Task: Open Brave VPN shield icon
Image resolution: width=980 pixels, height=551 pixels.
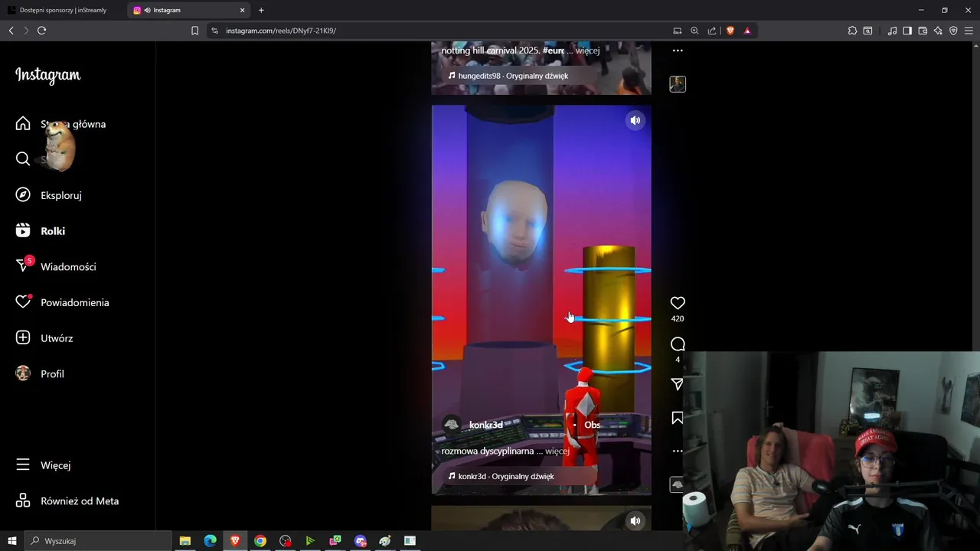Action: pos(953,31)
